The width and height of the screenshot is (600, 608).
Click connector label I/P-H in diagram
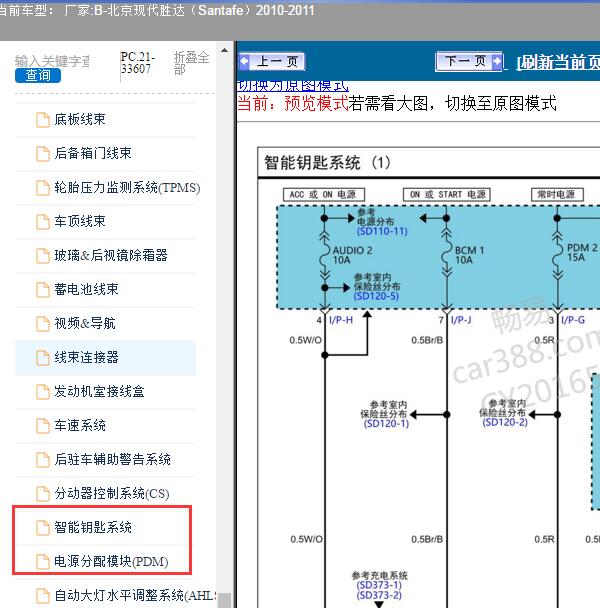pyautogui.click(x=341, y=320)
